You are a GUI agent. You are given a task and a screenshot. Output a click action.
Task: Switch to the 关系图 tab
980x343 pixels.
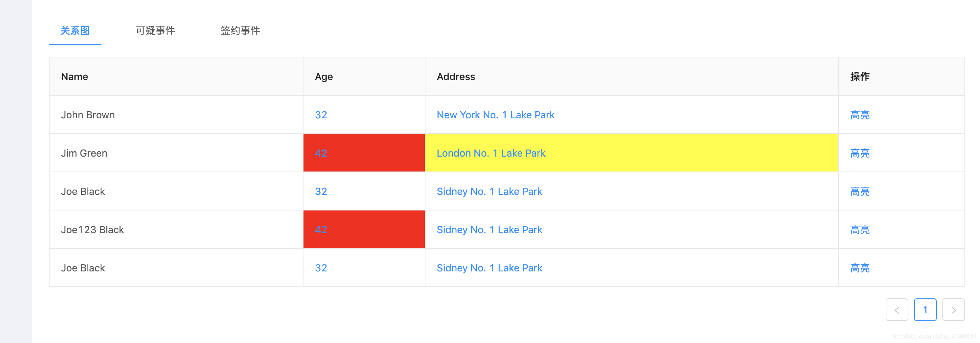[75, 30]
